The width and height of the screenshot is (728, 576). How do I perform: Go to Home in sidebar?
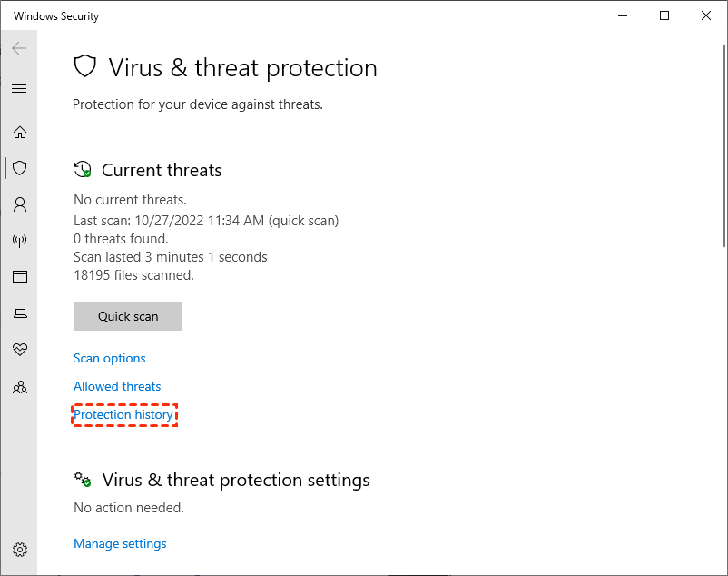[19, 132]
